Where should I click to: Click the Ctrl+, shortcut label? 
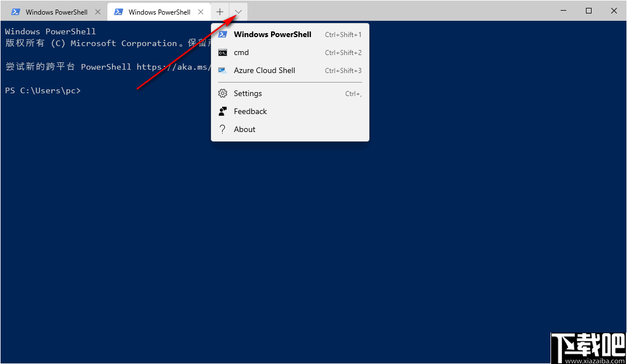coord(354,94)
